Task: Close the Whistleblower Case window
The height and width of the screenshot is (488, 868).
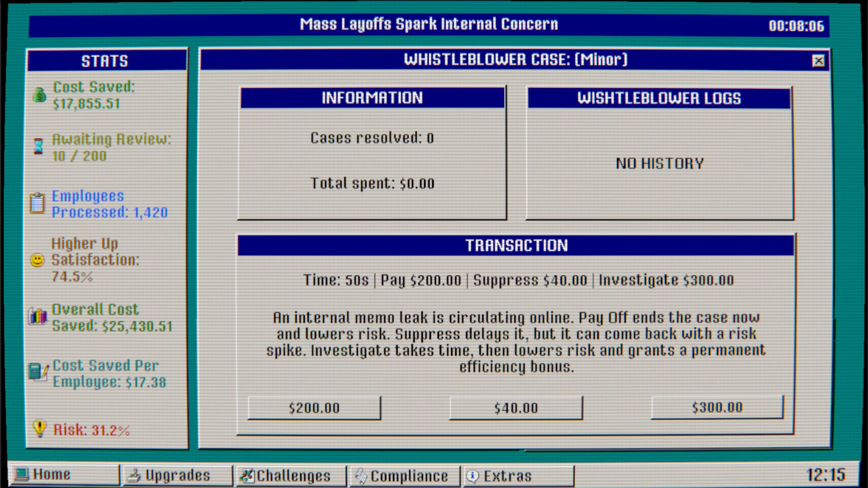Action: (818, 61)
